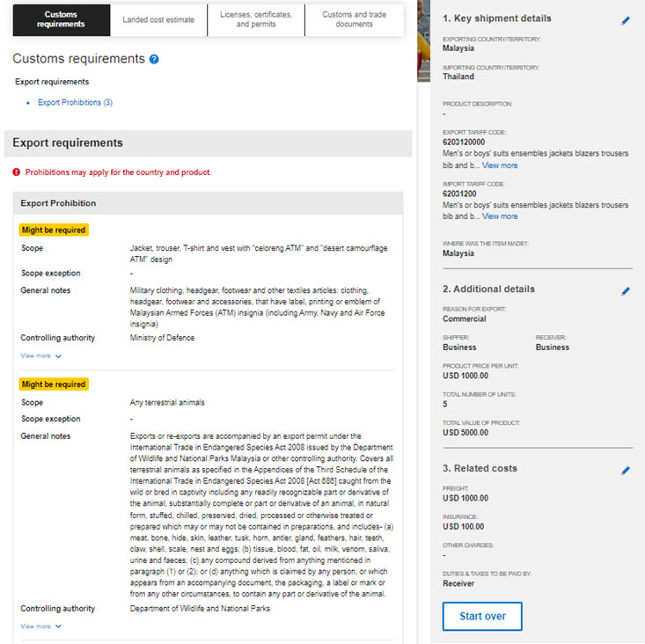View more of export tariff code description
The image size is (645, 644).
(500, 165)
